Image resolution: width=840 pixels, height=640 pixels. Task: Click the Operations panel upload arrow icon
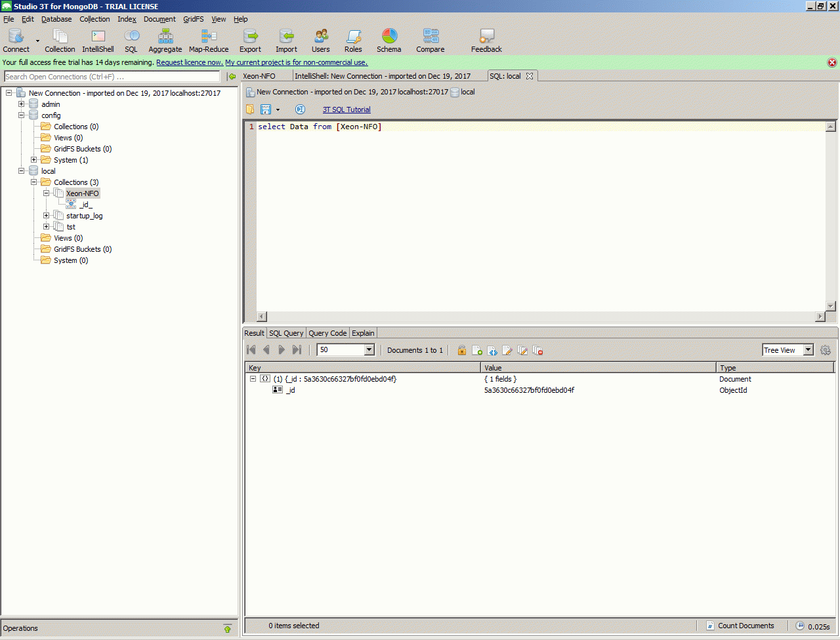[228, 628]
